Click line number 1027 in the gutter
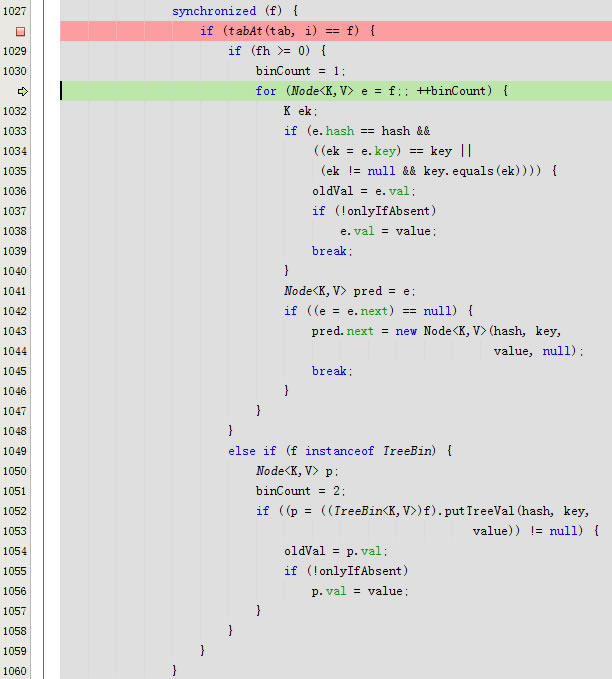Image resolution: width=612 pixels, height=679 pixels. (15, 11)
